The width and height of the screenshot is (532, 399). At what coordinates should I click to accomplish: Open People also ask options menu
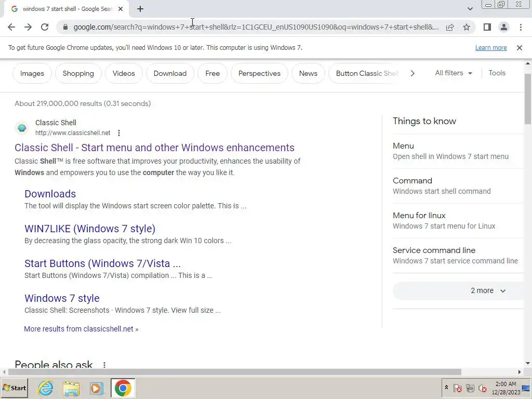pyautogui.click(x=104, y=365)
